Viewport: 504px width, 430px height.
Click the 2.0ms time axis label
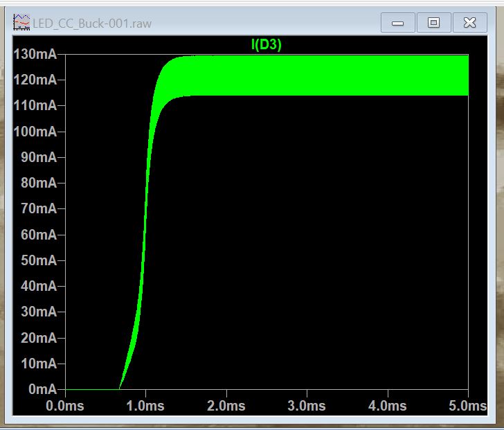(226, 406)
